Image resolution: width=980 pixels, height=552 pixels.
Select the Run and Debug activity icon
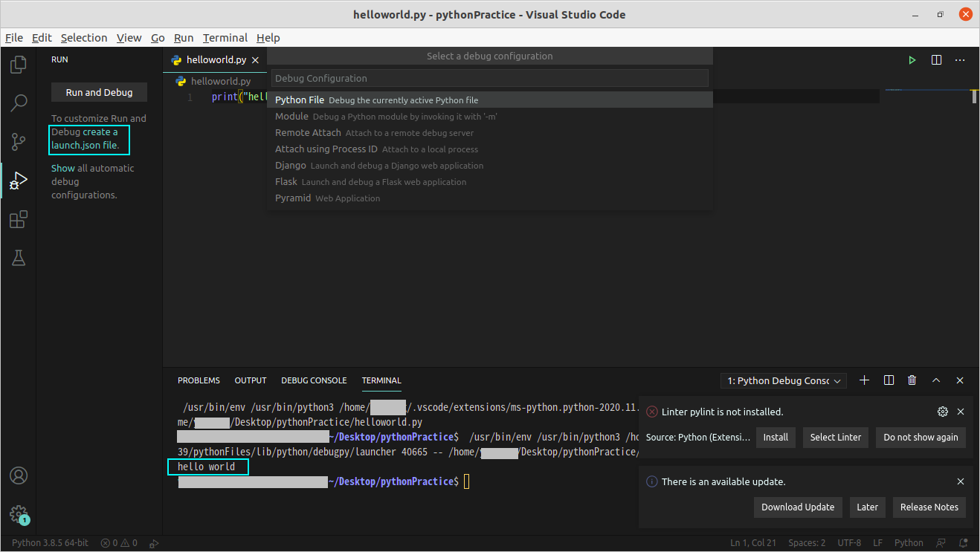[x=19, y=181]
